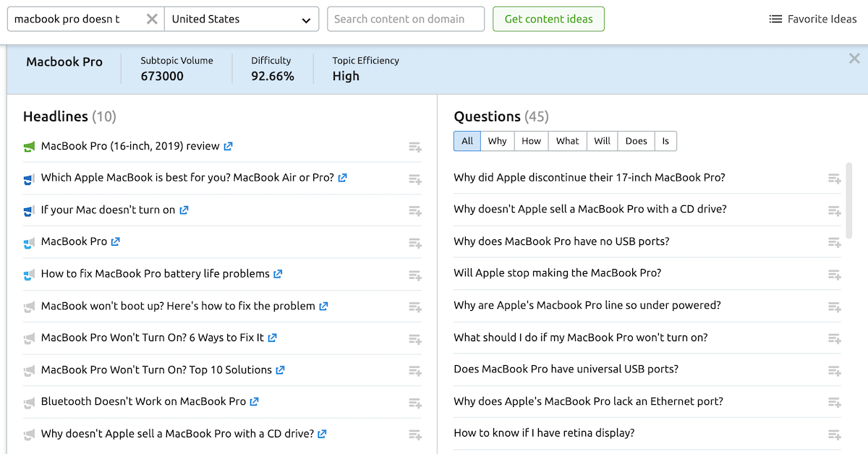The image size is (868, 454).
Task: Enable the 'Is' questions filter
Action: (665, 141)
